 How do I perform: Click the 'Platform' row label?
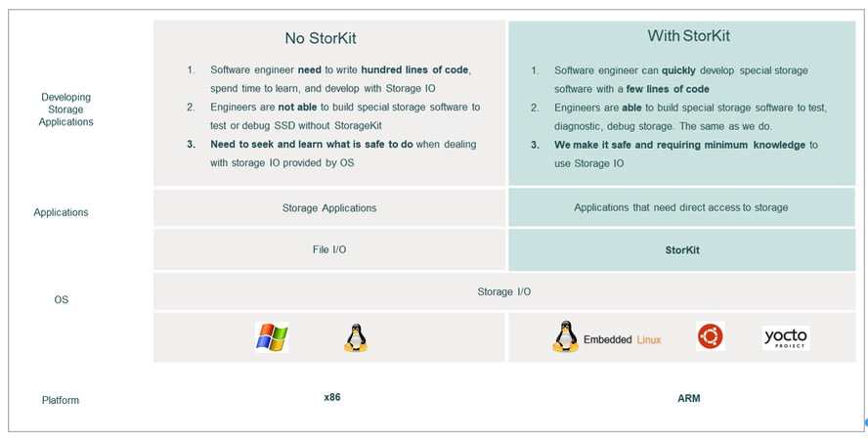61,400
